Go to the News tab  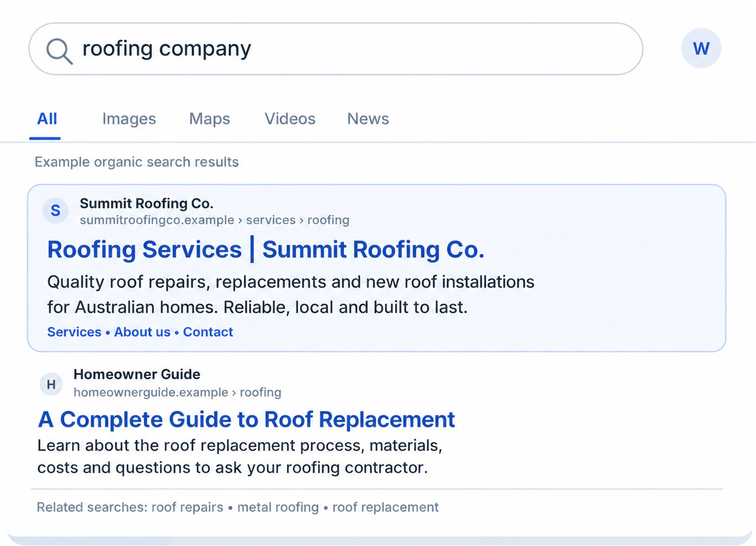coord(368,118)
